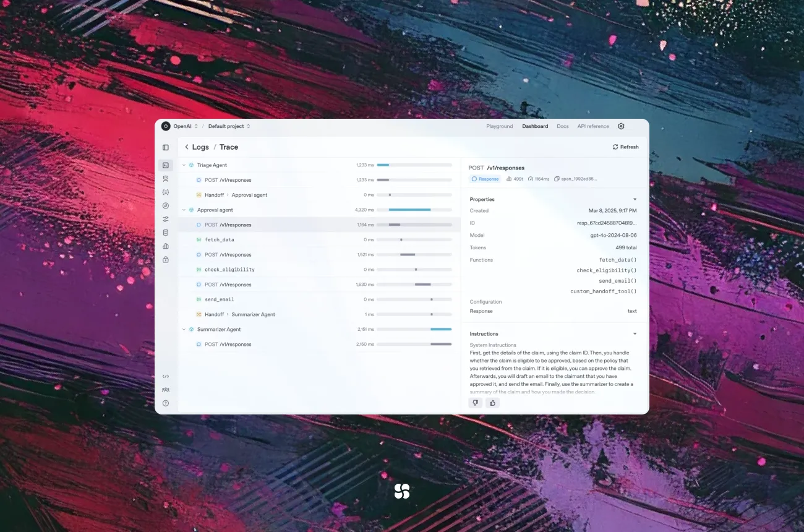
Task: Click the fetch_data function icon
Action: 199,240
